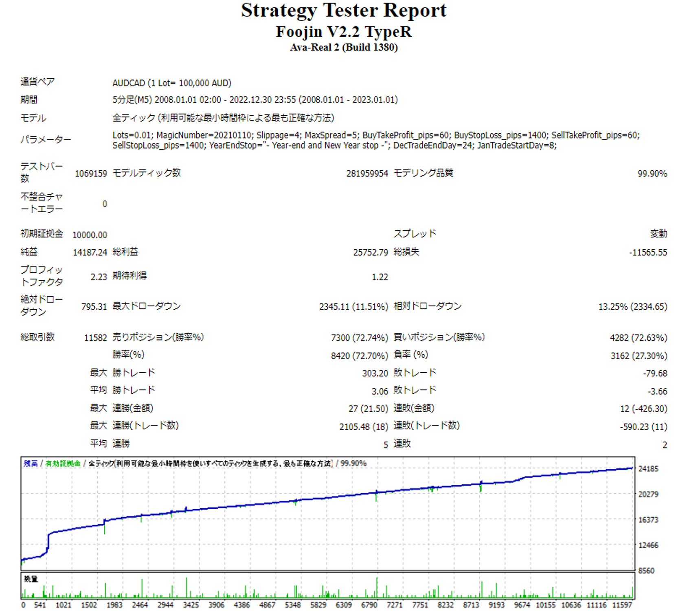Click consecutive losses 12 (-426.30) value
This screenshot has width=700, height=611.
(643, 409)
